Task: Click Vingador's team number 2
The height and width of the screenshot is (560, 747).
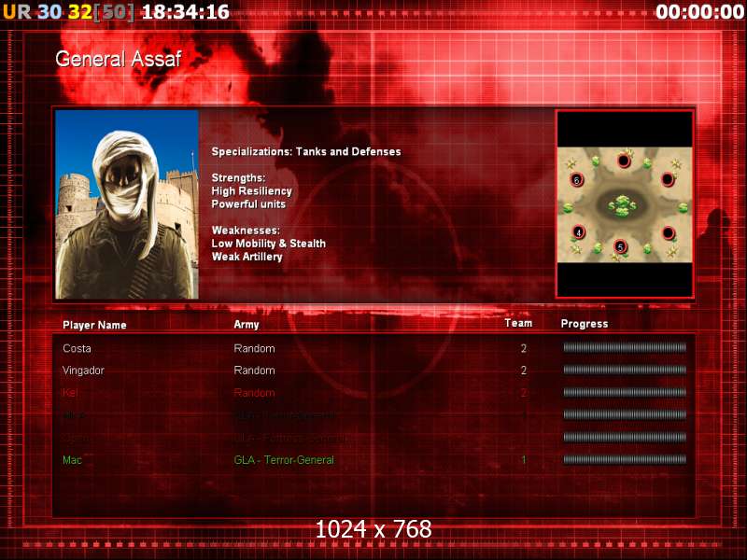Action: coord(524,371)
